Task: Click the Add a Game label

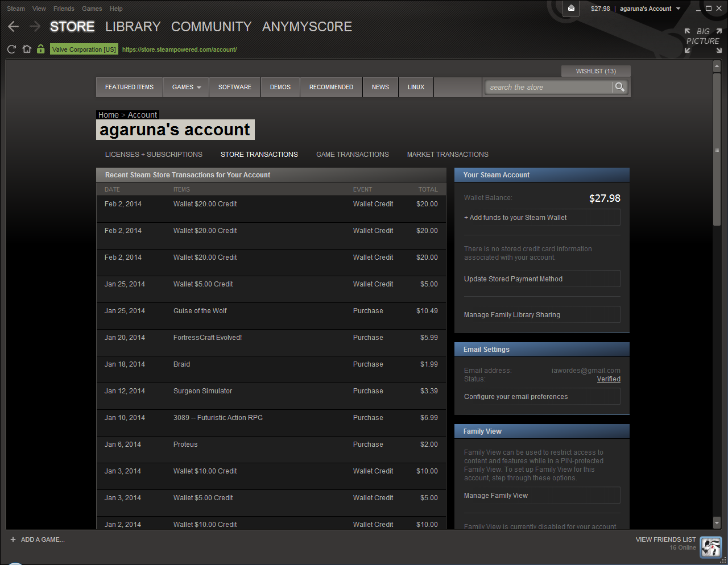Action: pos(43,539)
